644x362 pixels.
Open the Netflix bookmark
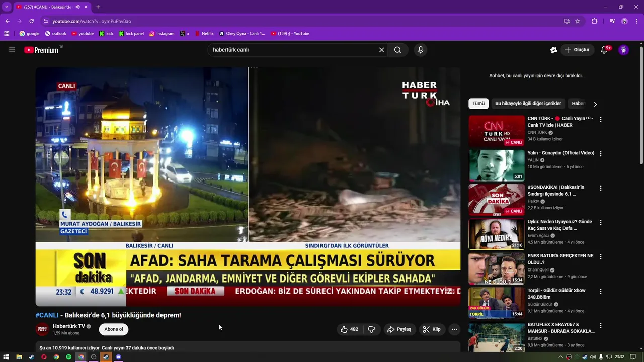pos(204,34)
